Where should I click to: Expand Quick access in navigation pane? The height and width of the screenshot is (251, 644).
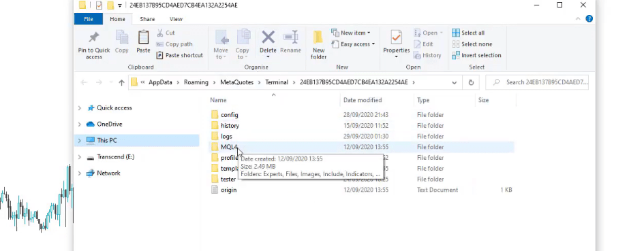pos(79,108)
